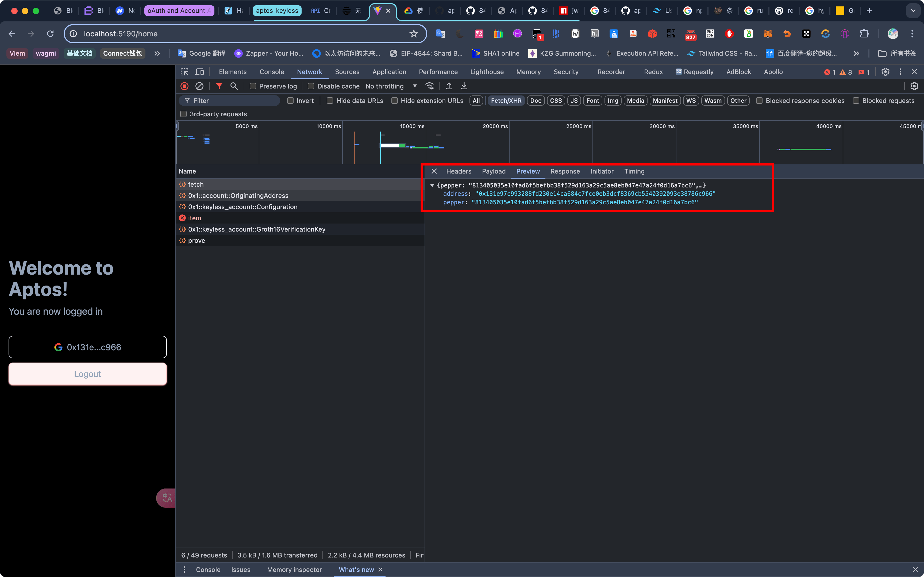Check Hide data URLs
The width and height of the screenshot is (924, 577).
pyautogui.click(x=330, y=101)
